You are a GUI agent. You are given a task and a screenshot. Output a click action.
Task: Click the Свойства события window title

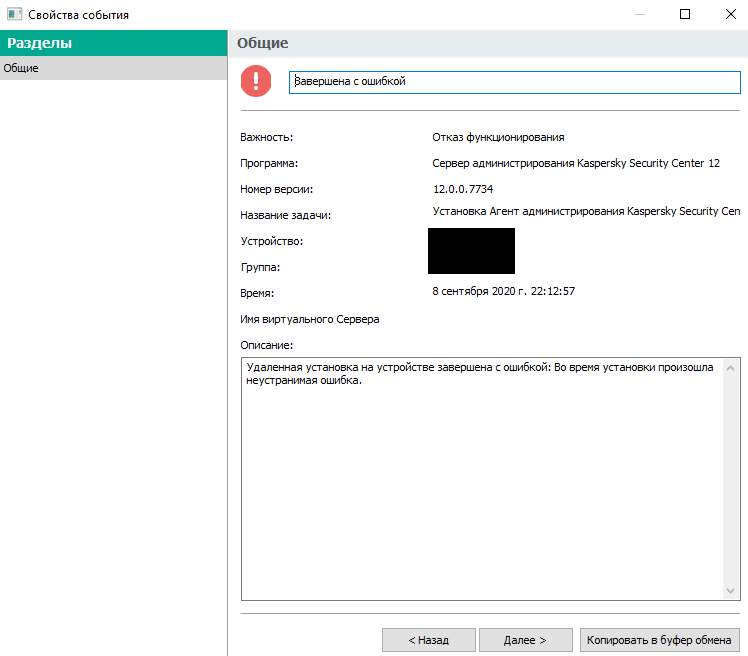[78, 15]
